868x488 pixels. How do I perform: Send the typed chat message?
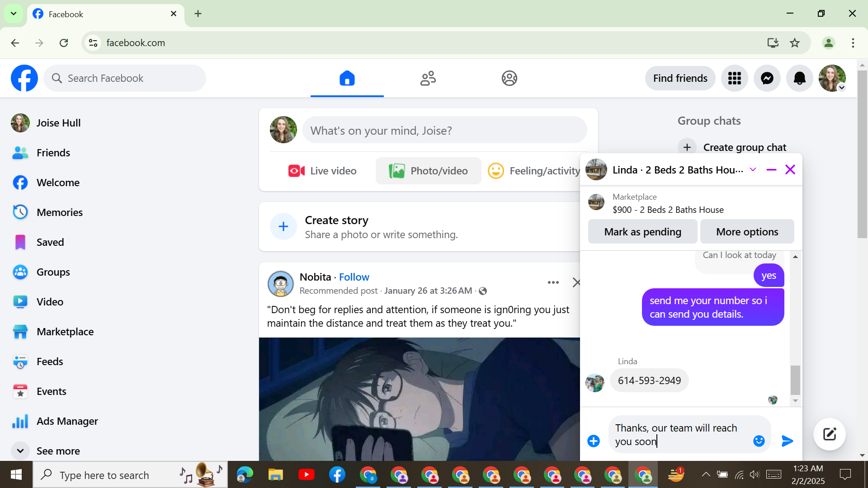pos(787,441)
